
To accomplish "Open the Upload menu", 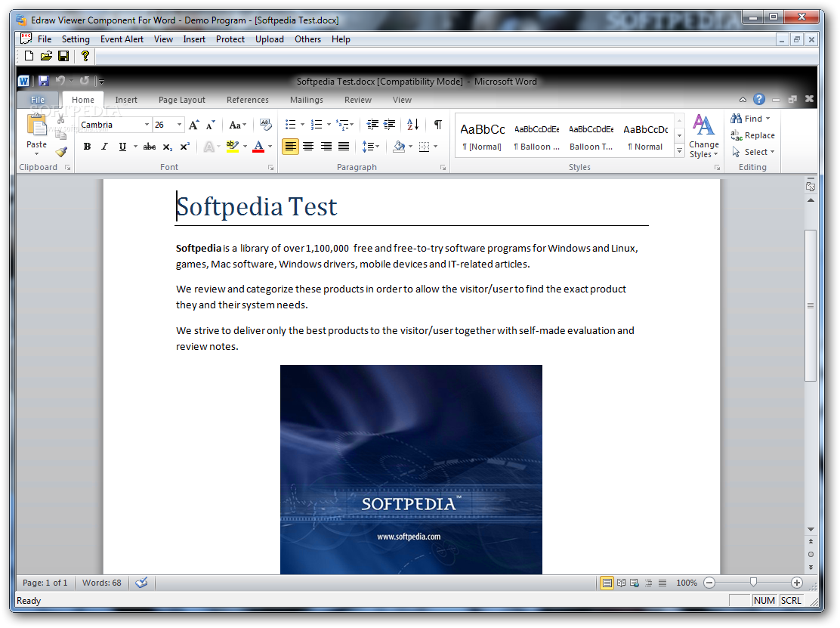I will [x=270, y=39].
